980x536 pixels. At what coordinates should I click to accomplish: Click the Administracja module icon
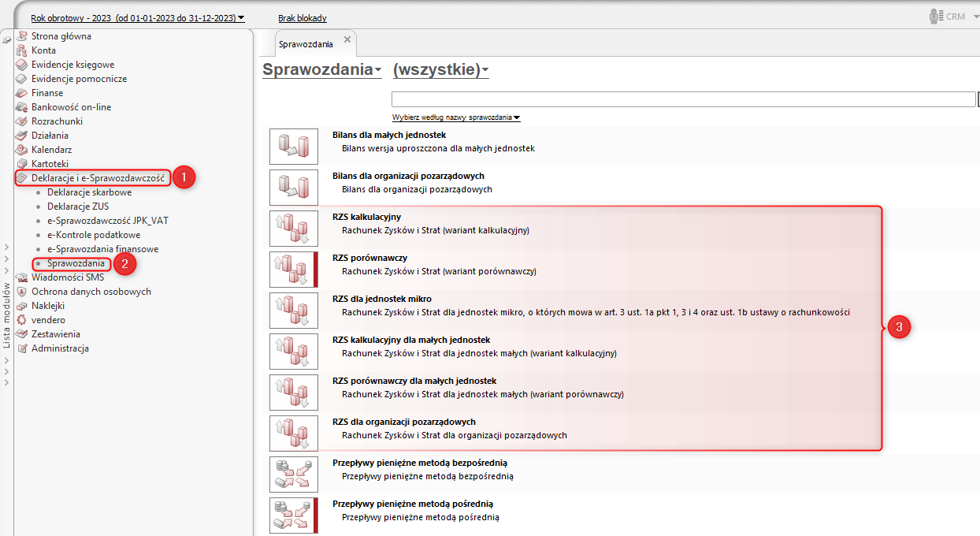coord(22,348)
